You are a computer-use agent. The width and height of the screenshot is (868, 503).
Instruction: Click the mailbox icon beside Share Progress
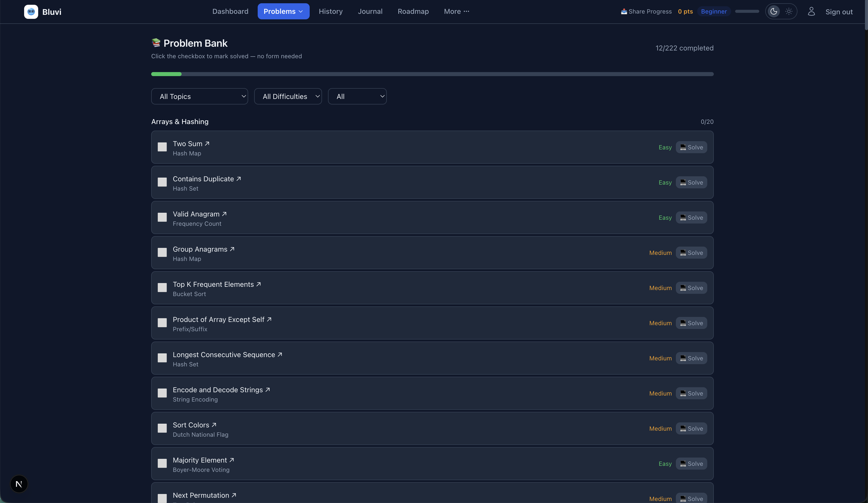[x=624, y=11]
